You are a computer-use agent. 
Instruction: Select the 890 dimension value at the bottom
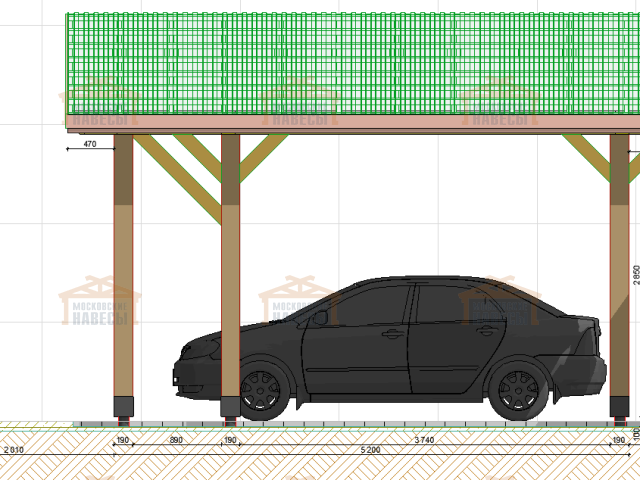pos(176,440)
